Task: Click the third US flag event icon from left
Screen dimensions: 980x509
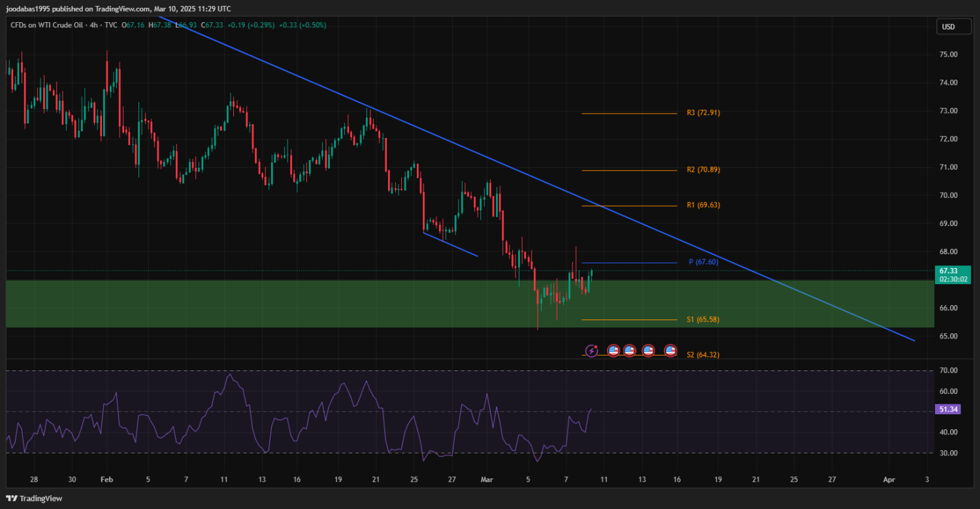Action: 648,351
